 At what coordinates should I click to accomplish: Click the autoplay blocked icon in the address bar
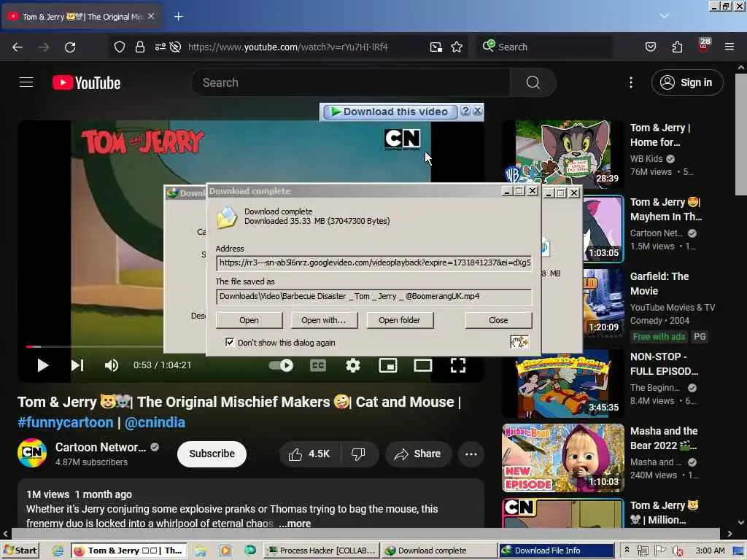point(175,47)
